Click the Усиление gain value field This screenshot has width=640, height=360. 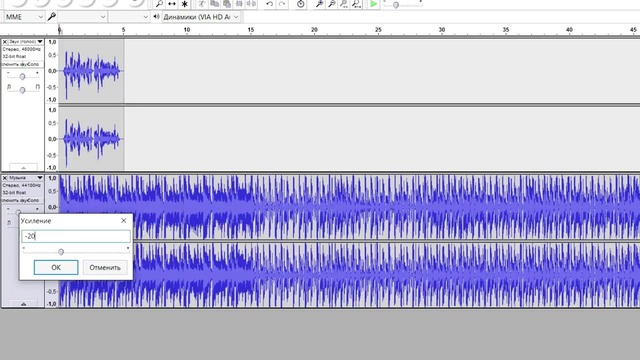pos(76,236)
